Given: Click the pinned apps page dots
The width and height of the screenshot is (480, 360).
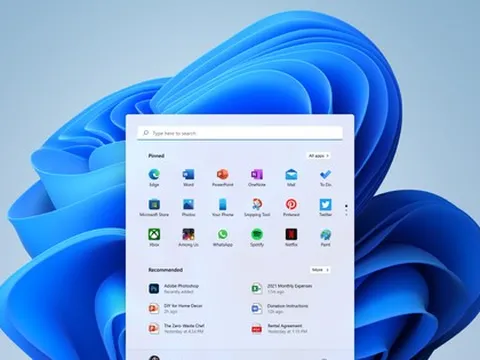Looking at the screenshot, I should click(x=346, y=210).
